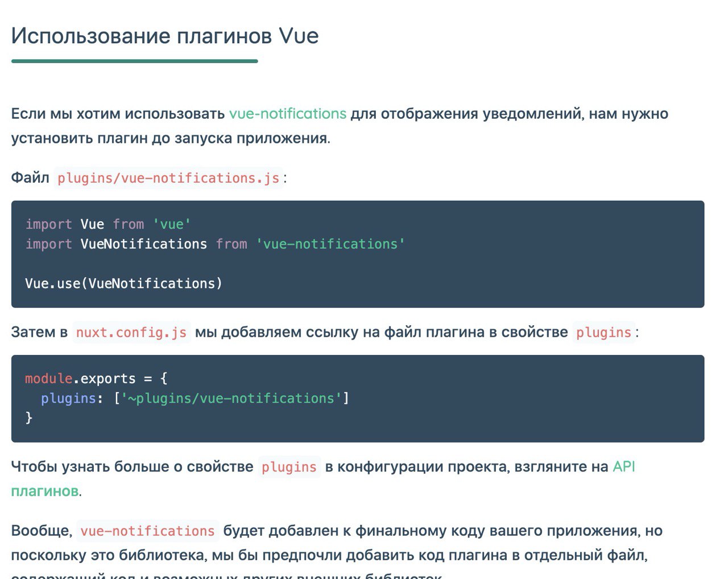Viewport: 728px width, 579px height.
Task: Click the inline code nuxt.config.js
Action: click(x=131, y=332)
